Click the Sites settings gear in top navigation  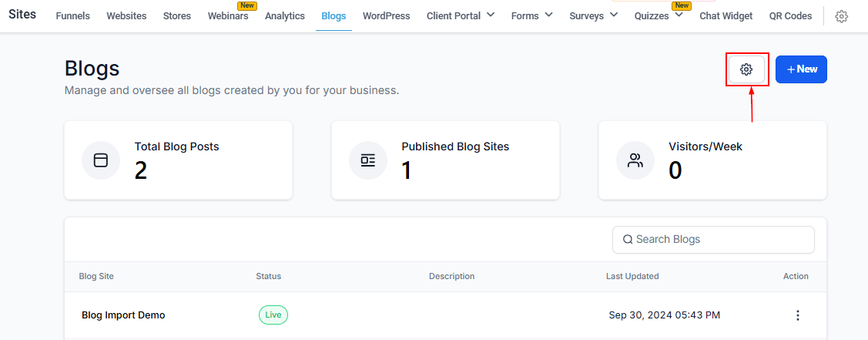(842, 16)
